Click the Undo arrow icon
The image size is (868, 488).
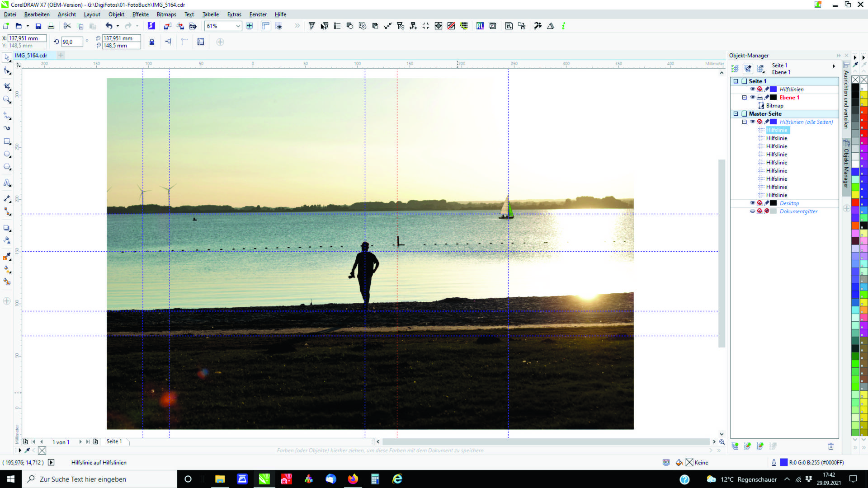pyautogui.click(x=109, y=26)
